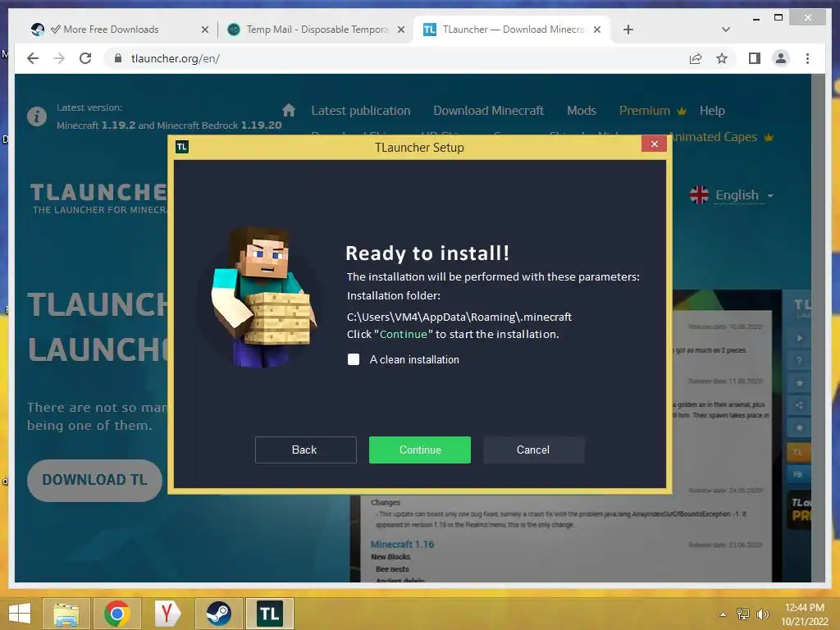Go forward in Chrome browser
The height and width of the screenshot is (630, 840).
pyautogui.click(x=59, y=58)
